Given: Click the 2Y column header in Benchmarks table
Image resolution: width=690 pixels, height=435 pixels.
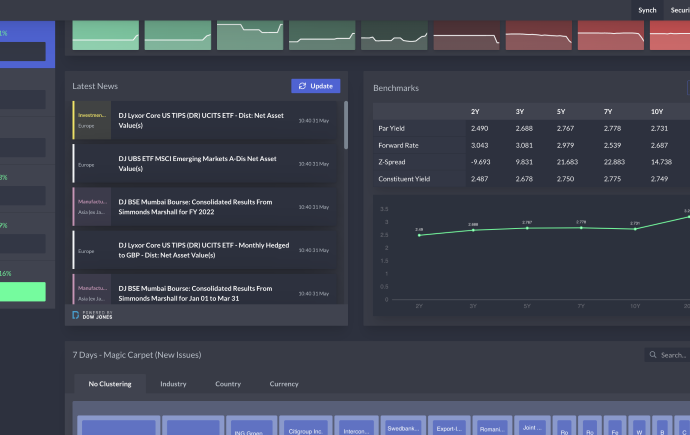Looking at the screenshot, I should point(475,112).
